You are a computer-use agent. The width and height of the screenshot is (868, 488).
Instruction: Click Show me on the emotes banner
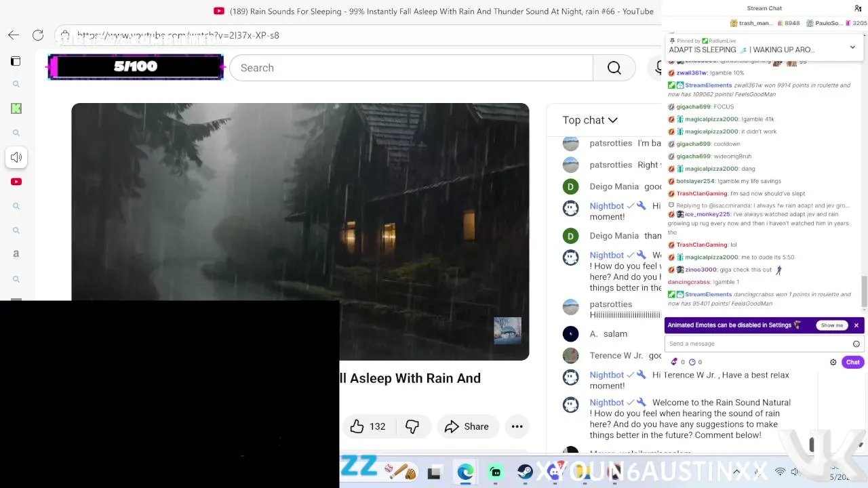tap(832, 325)
